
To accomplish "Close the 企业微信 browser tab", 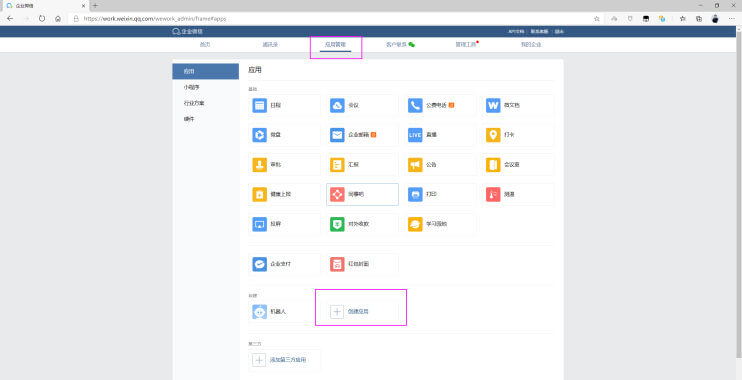I will (x=83, y=6).
